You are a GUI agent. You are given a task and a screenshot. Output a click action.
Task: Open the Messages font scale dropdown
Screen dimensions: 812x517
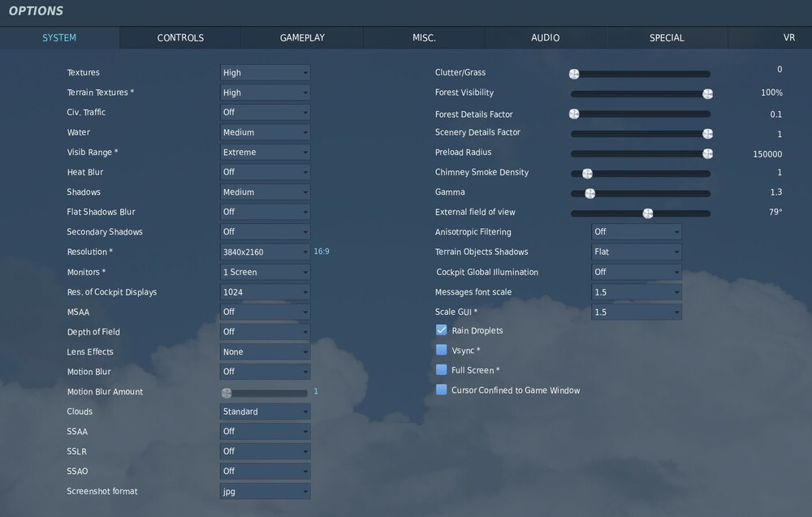(x=637, y=292)
